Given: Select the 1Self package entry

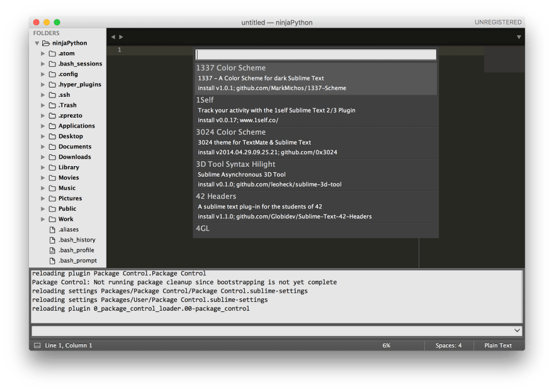Looking at the screenshot, I should pyautogui.click(x=316, y=111).
